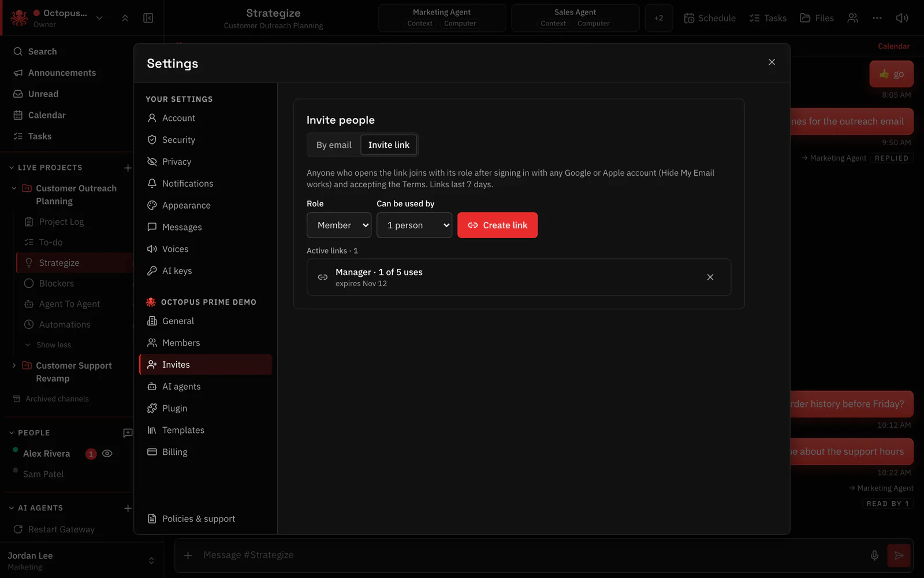
Task: Switch to Invite link tab
Action: point(389,145)
